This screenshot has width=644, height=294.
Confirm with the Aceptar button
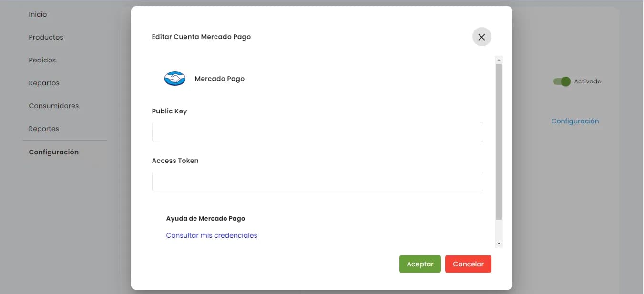click(x=420, y=264)
